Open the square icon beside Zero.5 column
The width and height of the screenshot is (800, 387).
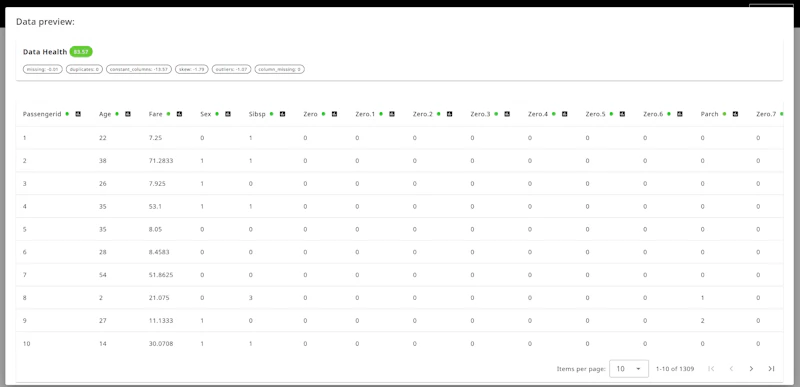coord(622,114)
